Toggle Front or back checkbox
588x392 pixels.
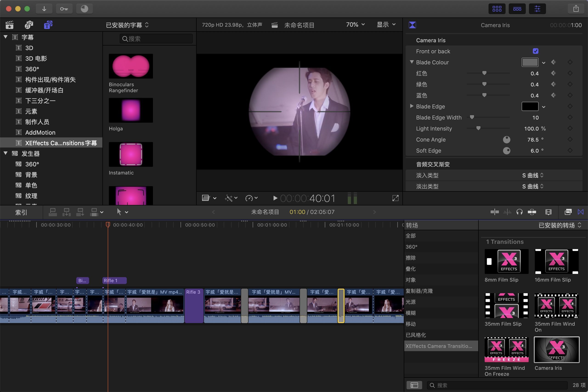coord(535,51)
